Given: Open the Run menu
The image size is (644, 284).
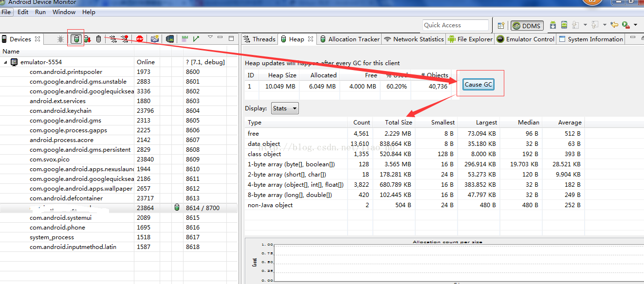Looking at the screenshot, I should click(x=40, y=12).
